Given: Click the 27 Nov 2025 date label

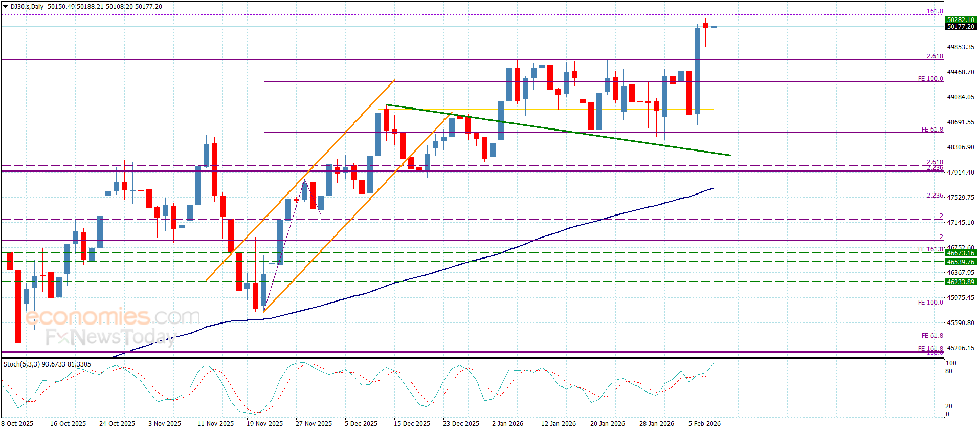Looking at the screenshot, I should pos(314,424).
